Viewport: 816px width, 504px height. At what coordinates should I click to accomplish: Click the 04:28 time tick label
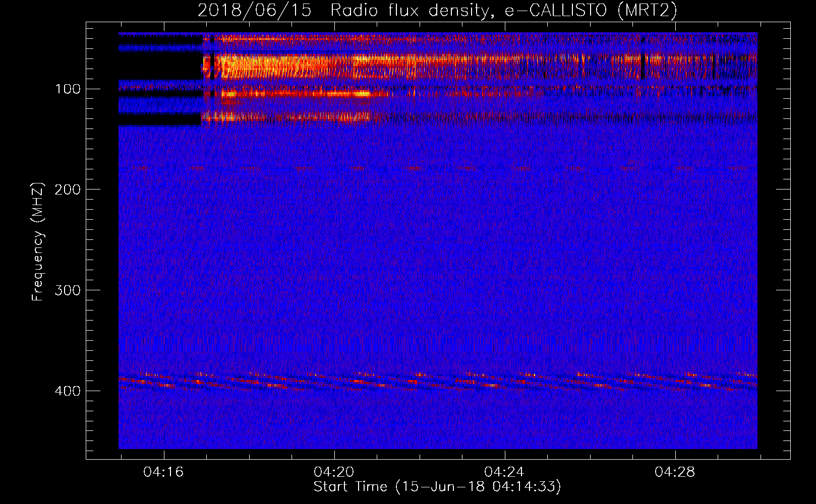pyautogui.click(x=675, y=472)
